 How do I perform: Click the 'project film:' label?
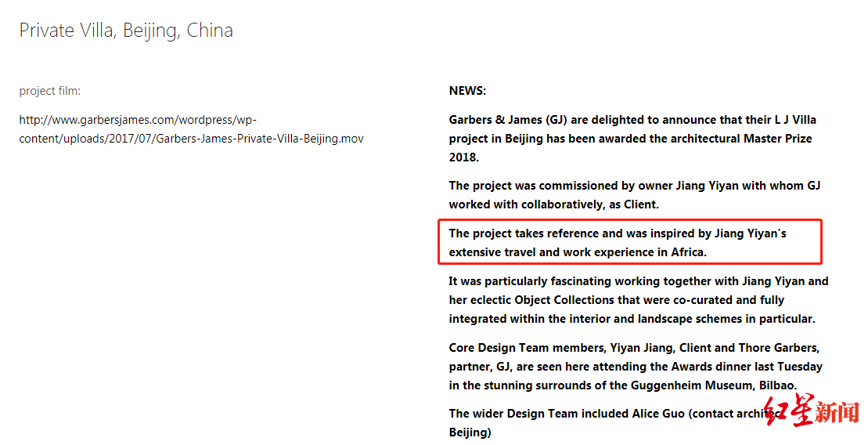[50, 91]
